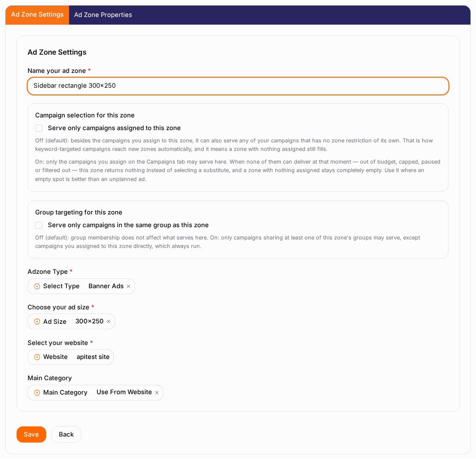Image resolution: width=476 pixels, height=459 pixels.
Task: Save the ad zone settings
Action: click(x=31, y=434)
